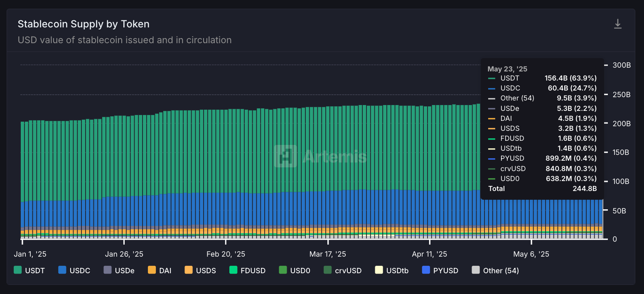Image resolution: width=644 pixels, height=294 pixels.
Task: Click the tooltip value 60.4B (24.7%)
Action: coord(572,88)
